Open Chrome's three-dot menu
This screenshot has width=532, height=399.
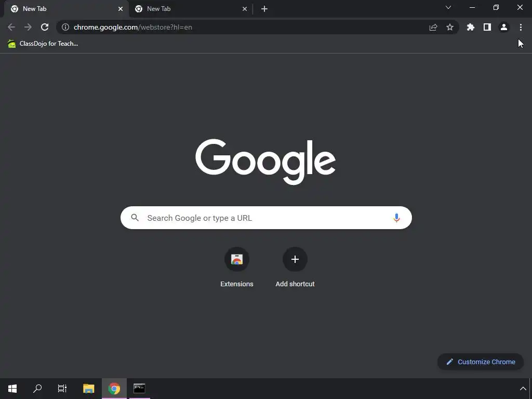pos(521,27)
